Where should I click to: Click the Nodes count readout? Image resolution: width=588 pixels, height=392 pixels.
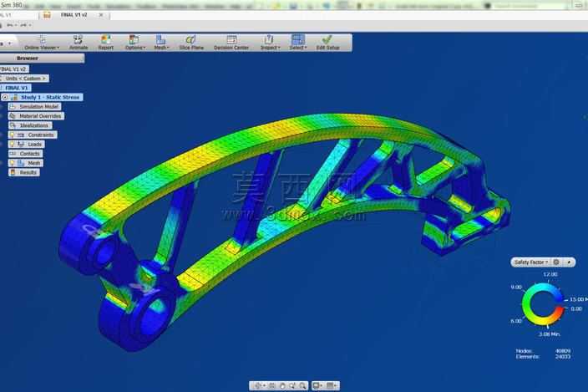pyautogui.click(x=543, y=351)
